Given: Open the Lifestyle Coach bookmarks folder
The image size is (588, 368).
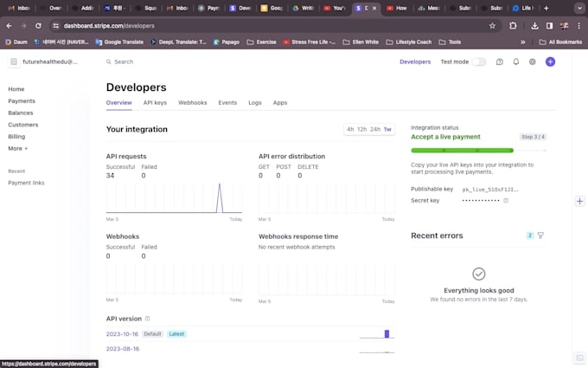Looking at the screenshot, I should point(409,42).
